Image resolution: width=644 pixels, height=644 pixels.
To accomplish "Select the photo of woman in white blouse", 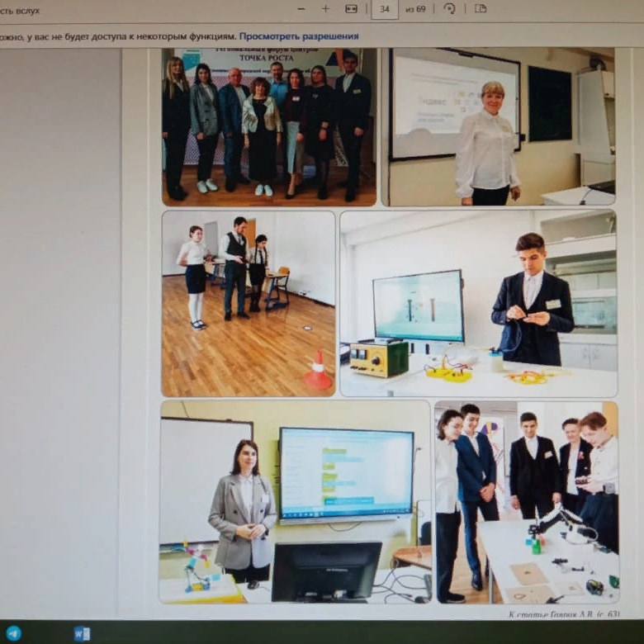I will coord(502,126).
